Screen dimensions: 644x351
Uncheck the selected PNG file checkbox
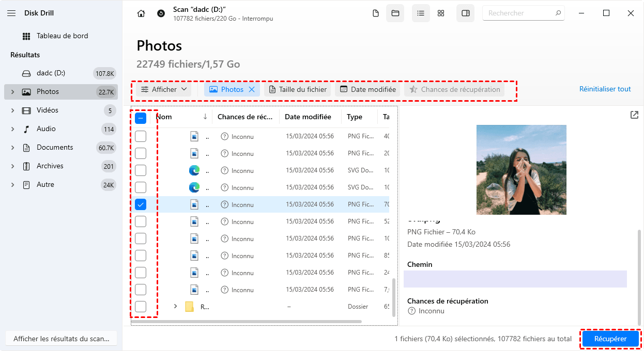coord(141,204)
